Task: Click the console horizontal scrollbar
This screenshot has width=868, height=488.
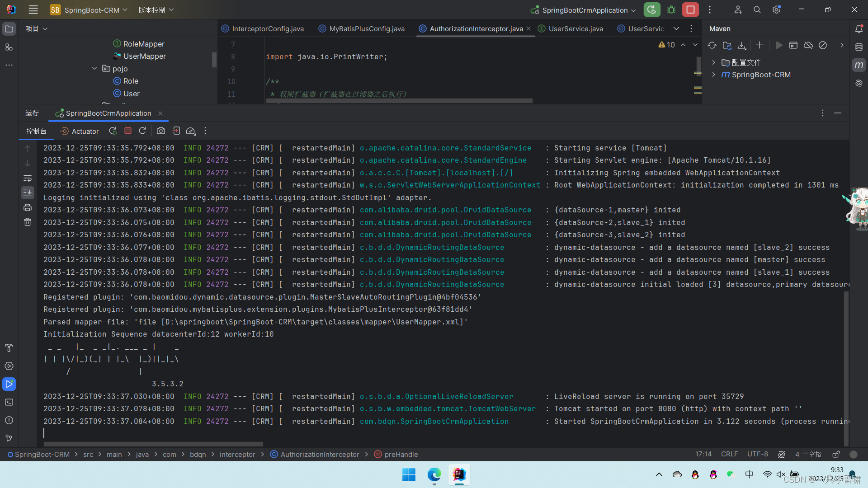Action: coord(153,444)
